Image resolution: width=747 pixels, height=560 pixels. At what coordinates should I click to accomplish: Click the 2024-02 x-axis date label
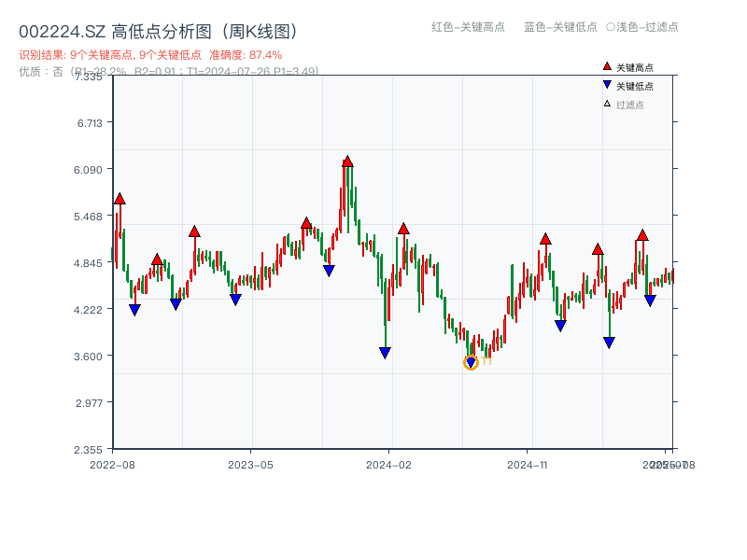pos(388,465)
